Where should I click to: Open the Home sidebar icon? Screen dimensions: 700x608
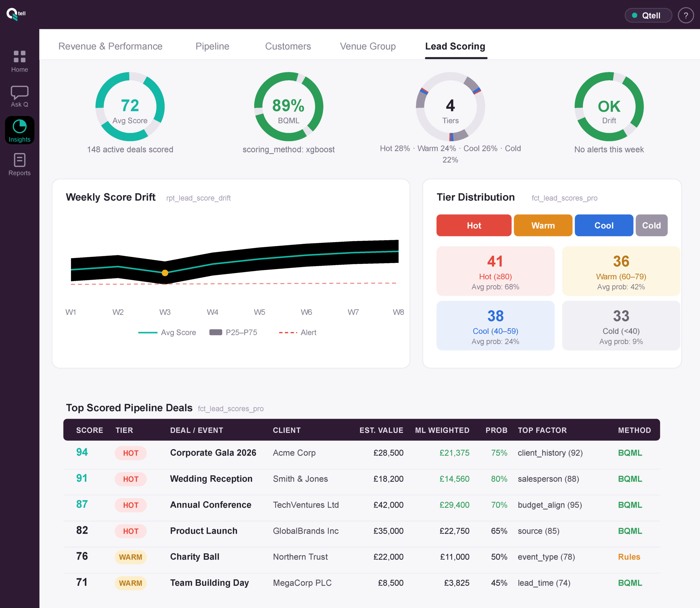[19, 57]
